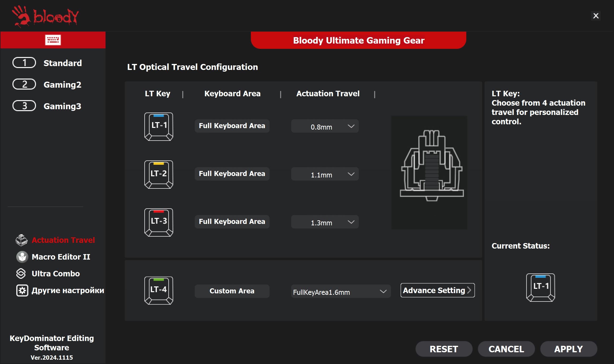Select the Gaming2 profile
The height and width of the screenshot is (364, 614).
tap(47, 85)
